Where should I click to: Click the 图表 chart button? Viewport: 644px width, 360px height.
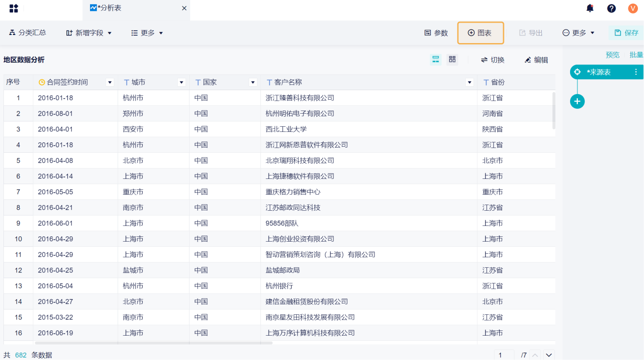480,33
